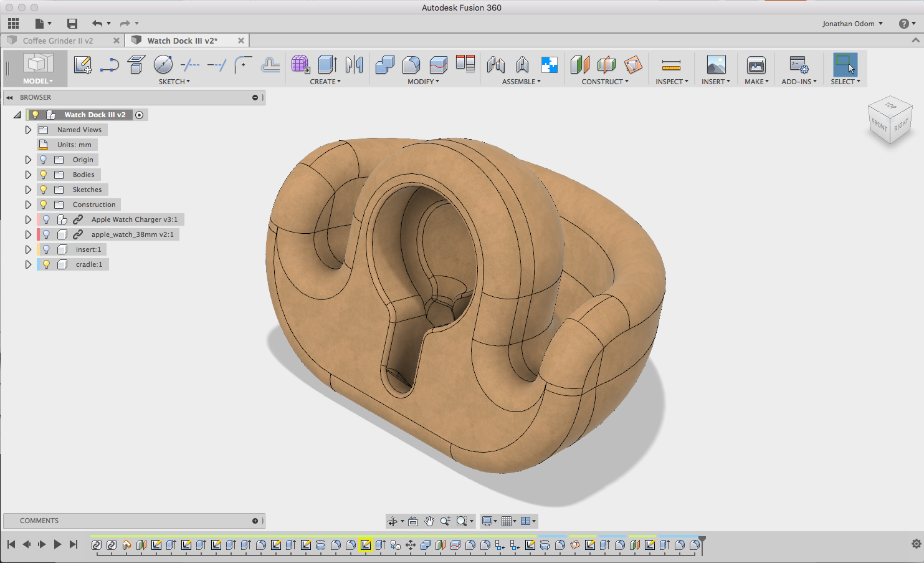924x563 pixels.
Task: Select the Units: mm browser item
Action: coord(67,145)
